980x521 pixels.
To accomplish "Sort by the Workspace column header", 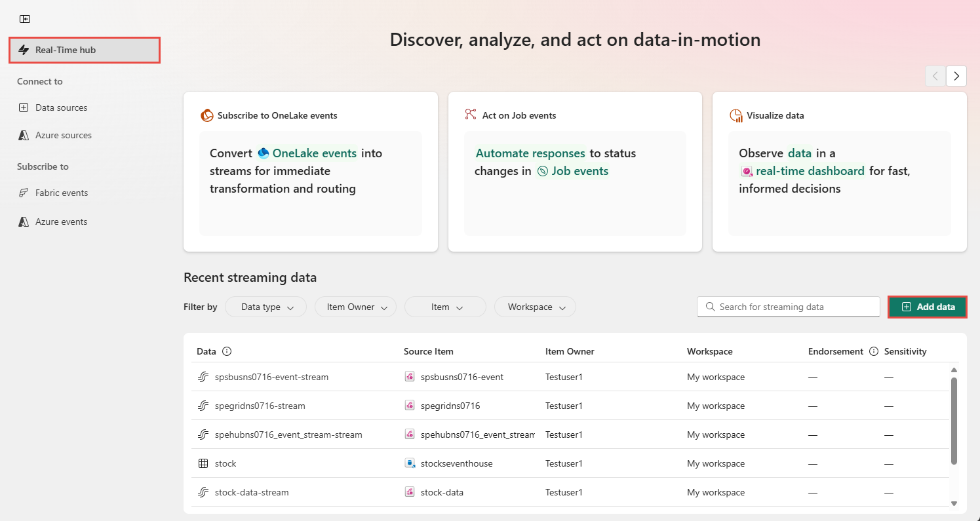I will tap(710, 351).
